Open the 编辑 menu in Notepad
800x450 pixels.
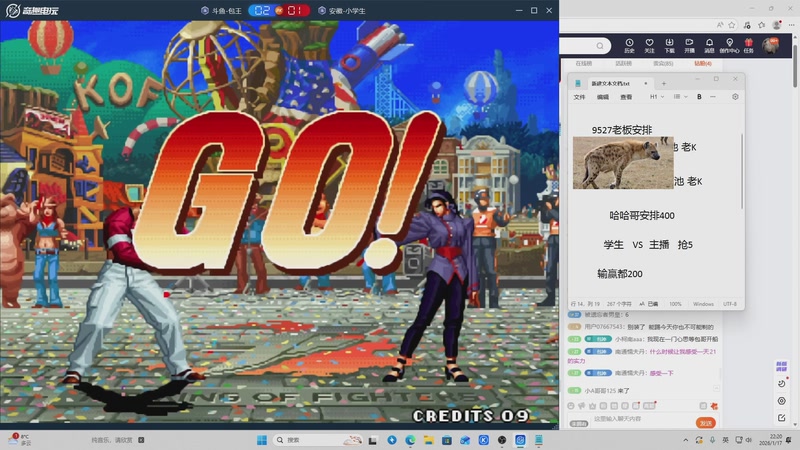click(603, 97)
